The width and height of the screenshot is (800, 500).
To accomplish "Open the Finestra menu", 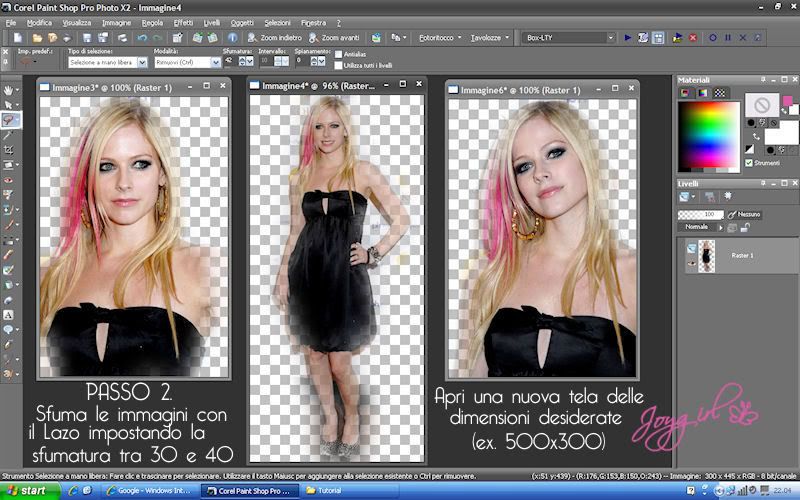I will pyautogui.click(x=313, y=23).
